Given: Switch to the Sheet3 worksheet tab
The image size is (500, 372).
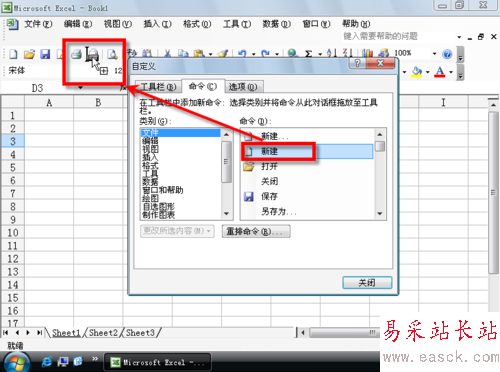Looking at the screenshot, I should point(140,333).
